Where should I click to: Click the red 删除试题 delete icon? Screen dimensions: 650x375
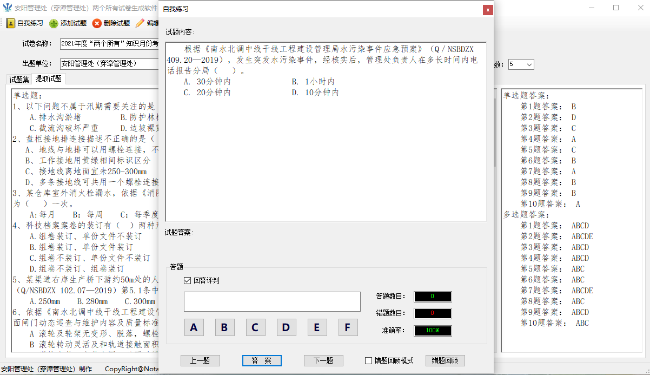point(97,23)
